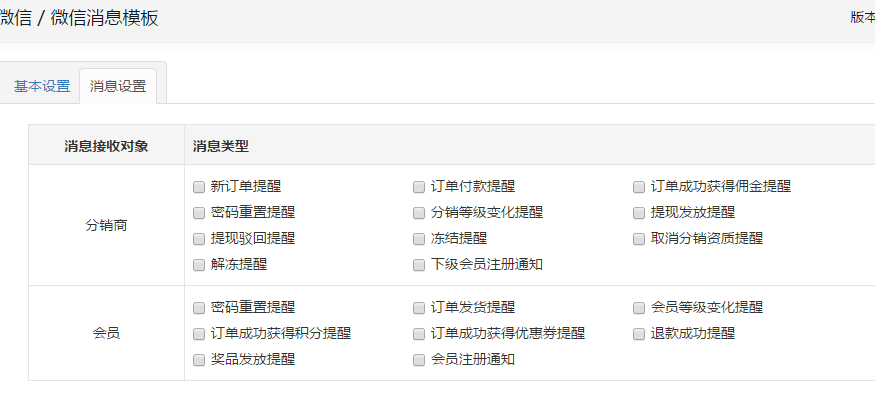Check the 提现驳回提醒 box

[x=199, y=238]
